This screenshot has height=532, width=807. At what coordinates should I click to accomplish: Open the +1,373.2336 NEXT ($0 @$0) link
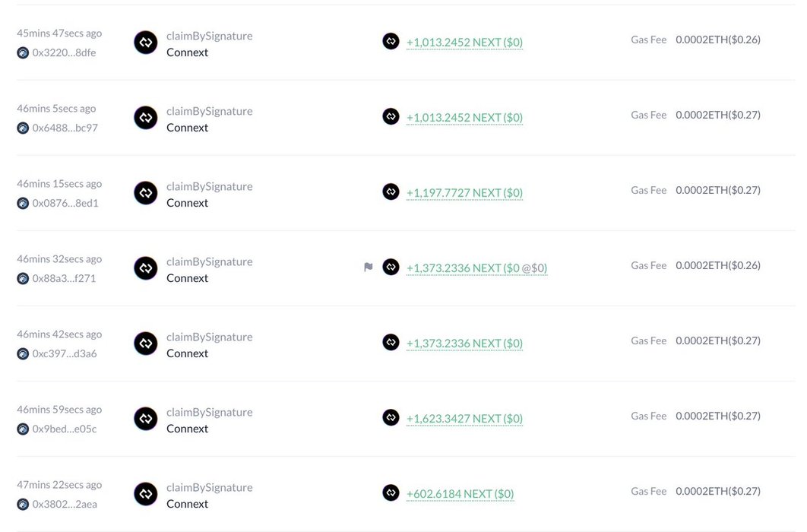pos(476,268)
